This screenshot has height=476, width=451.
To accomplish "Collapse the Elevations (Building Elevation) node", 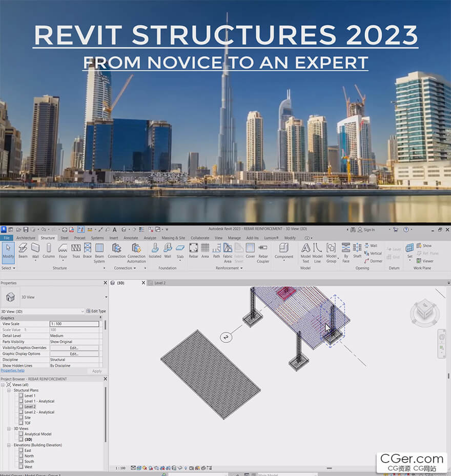I will click(x=9, y=445).
